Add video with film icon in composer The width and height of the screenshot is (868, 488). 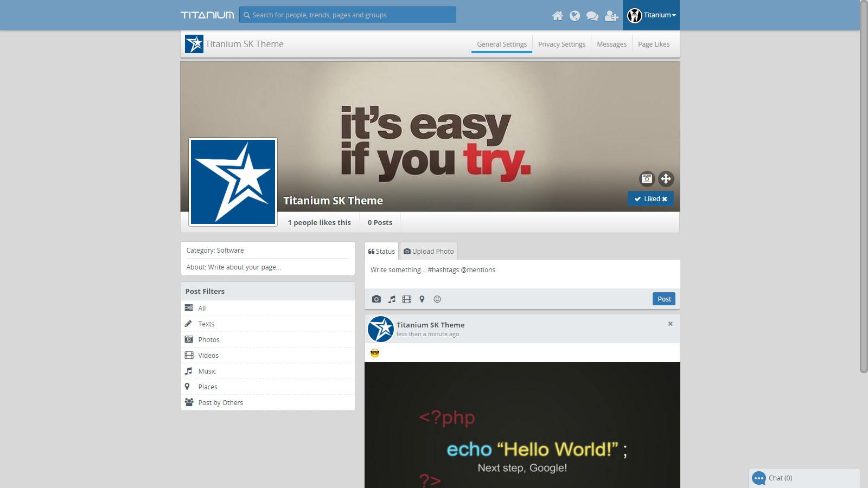(407, 299)
